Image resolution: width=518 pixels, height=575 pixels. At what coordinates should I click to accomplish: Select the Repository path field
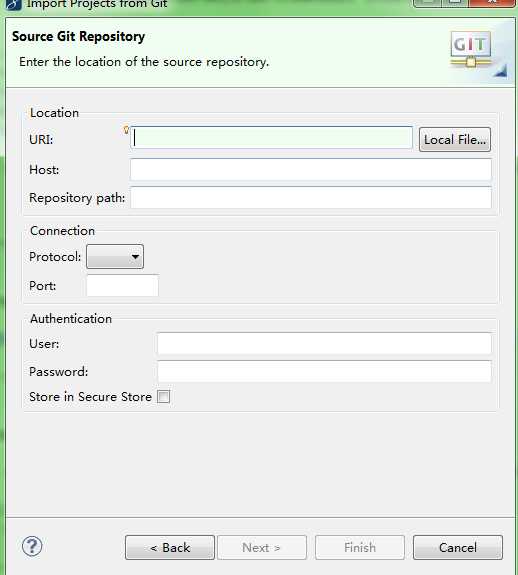pyautogui.click(x=311, y=198)
